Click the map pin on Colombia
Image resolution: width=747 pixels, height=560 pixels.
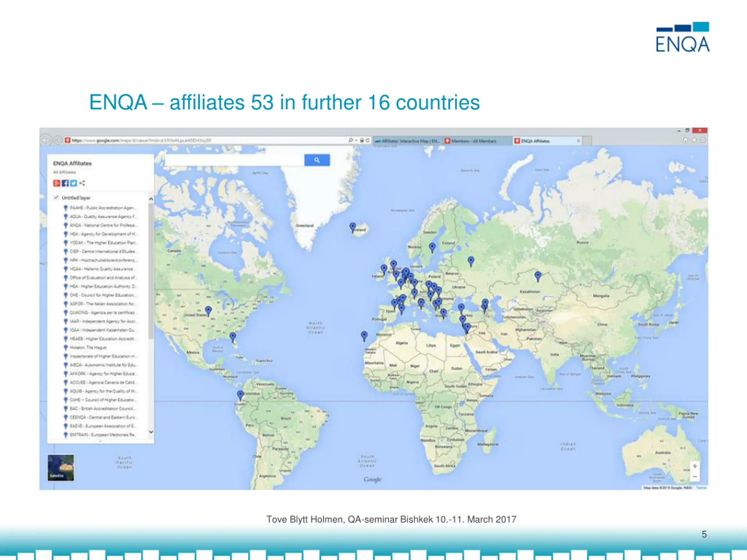(240, 395)
